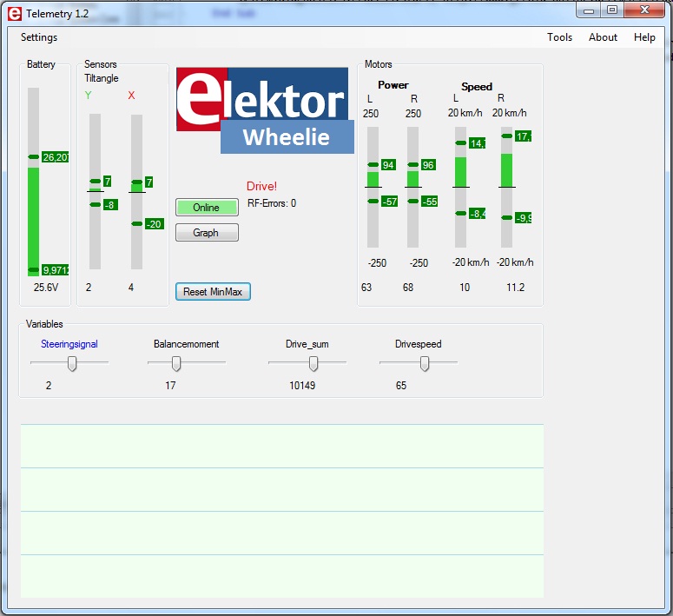This screenshot has height=616, width=673.
Task: Click the battery minimum marker 9,971
Action: coord(55,270)
